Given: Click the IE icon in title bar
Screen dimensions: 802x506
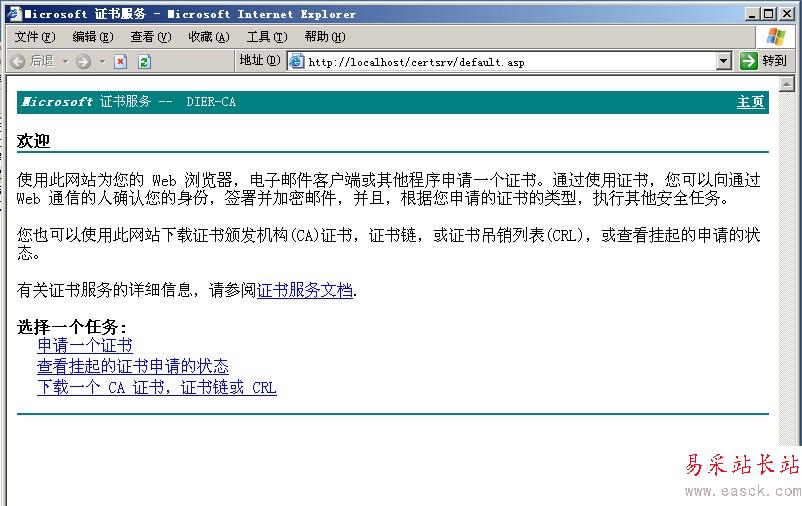Looking at the screenshot, I should (x=14, y=14).
